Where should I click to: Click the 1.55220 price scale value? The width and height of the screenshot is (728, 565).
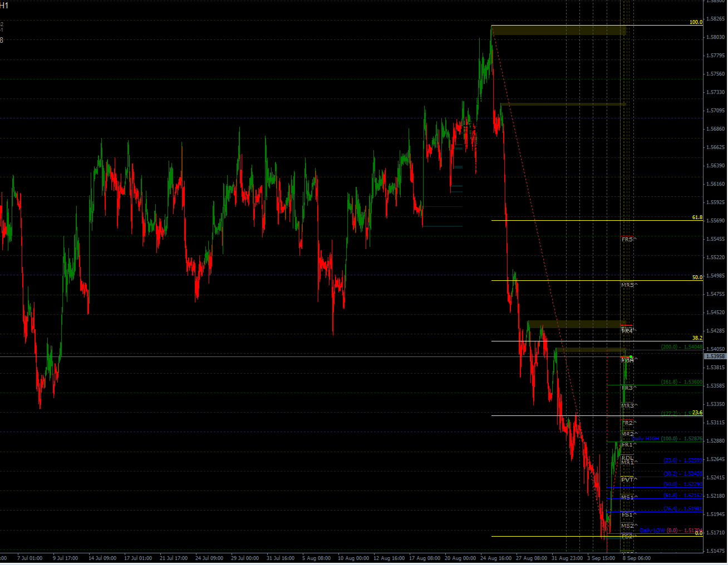[x=715, y=257]
